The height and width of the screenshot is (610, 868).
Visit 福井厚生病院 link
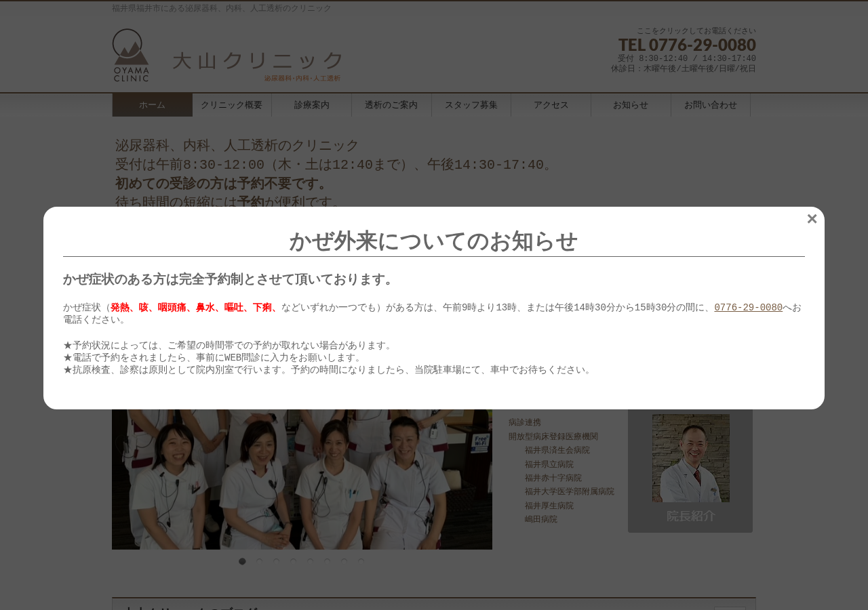549,506
